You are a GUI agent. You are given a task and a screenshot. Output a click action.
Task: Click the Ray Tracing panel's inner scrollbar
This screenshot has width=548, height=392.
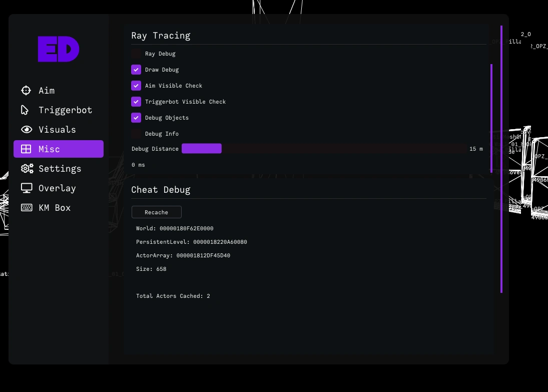(491, 118)
